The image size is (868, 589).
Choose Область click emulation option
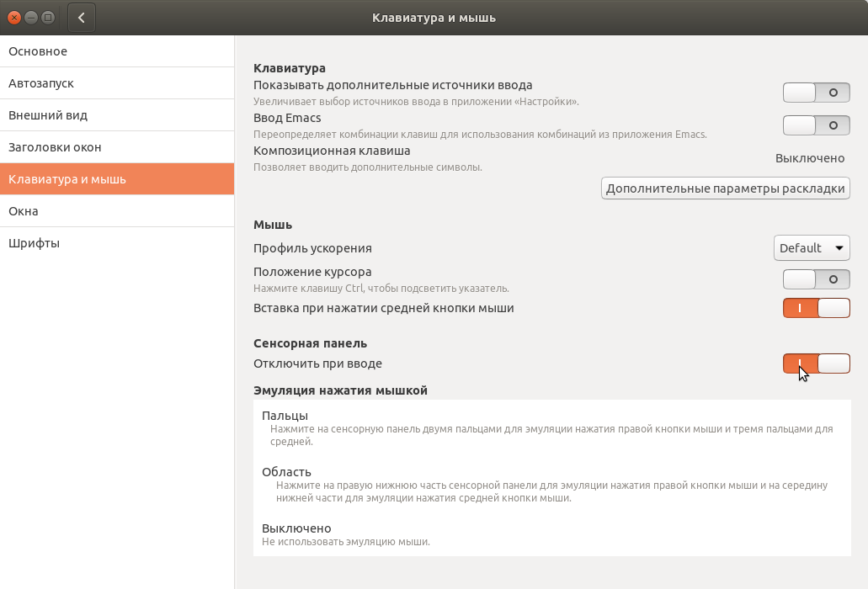tap(286, 472)
